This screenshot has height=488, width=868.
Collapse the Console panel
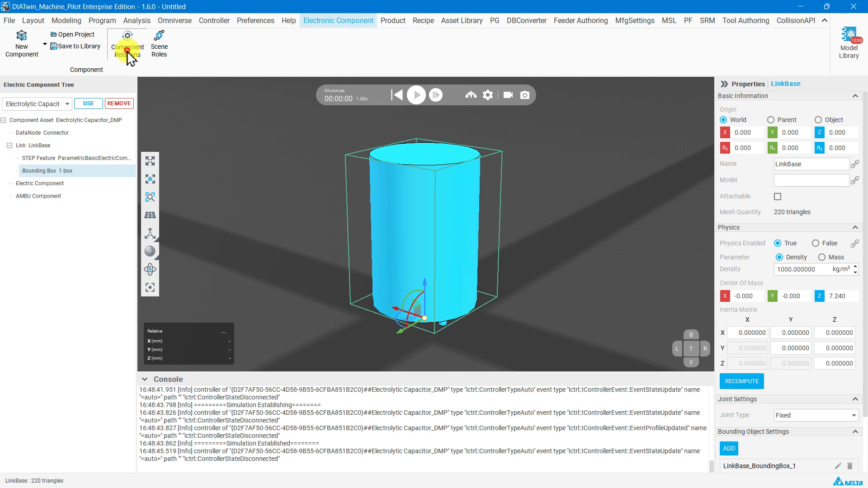144,379
